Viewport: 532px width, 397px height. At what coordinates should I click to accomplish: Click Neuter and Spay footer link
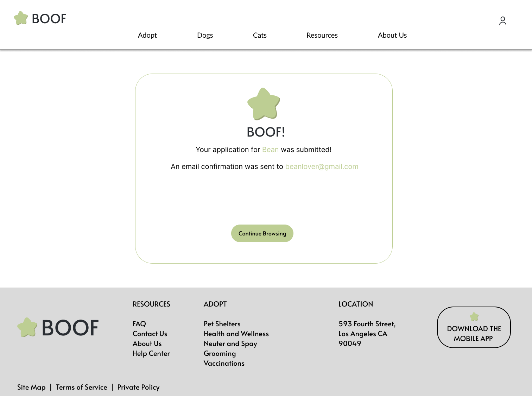click(230, 344)
